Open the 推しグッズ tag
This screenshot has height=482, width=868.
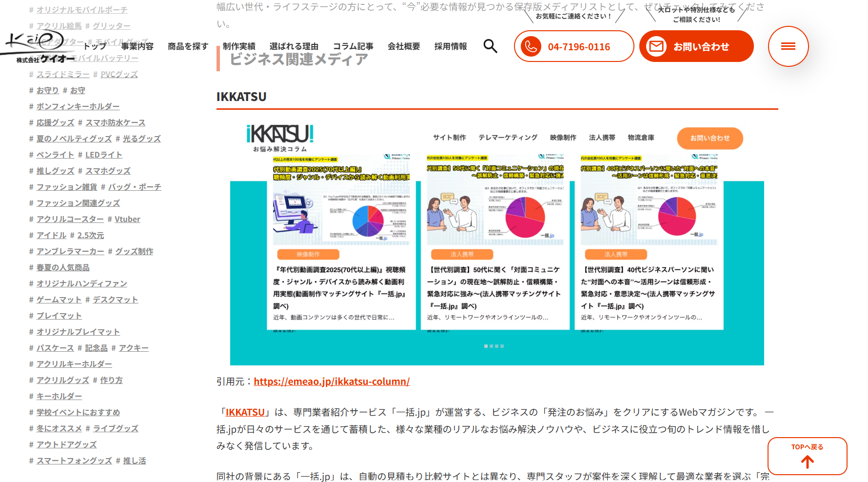pos(55,171)
